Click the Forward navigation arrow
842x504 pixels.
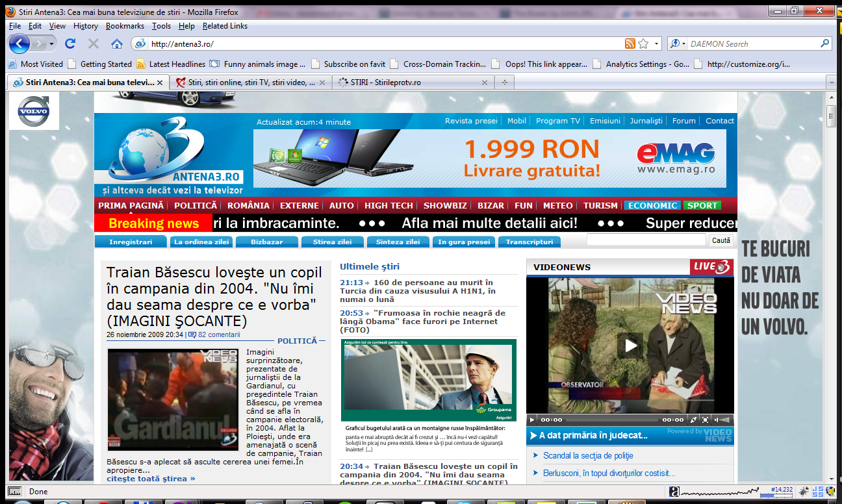[40, 44]
